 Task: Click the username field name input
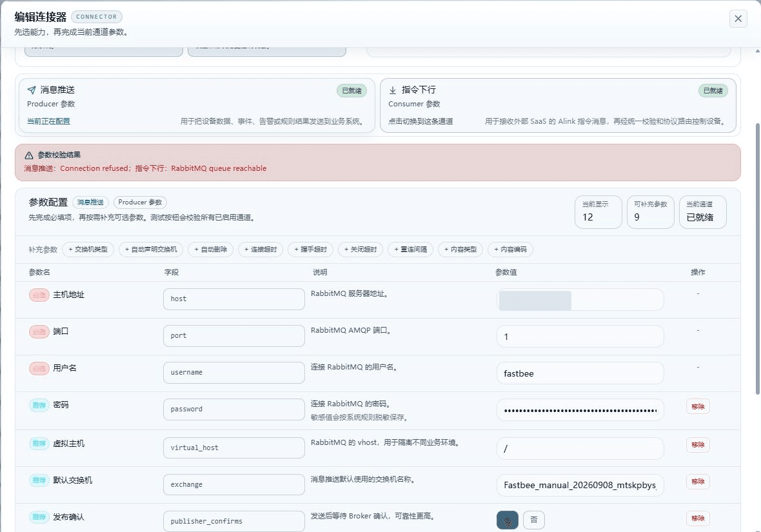234,373
